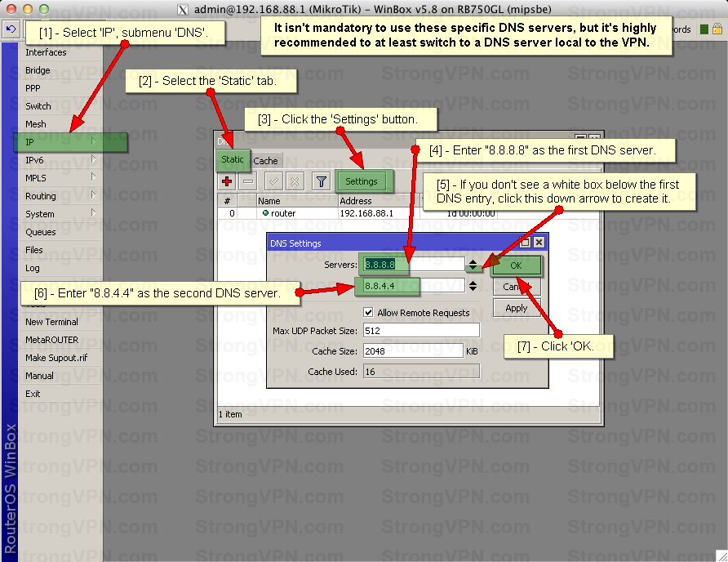This screenshot has height=562, width=728.
Task: Maximize the DNS Settings dialog
Action: pyautogui.click(x=525, y=242)
